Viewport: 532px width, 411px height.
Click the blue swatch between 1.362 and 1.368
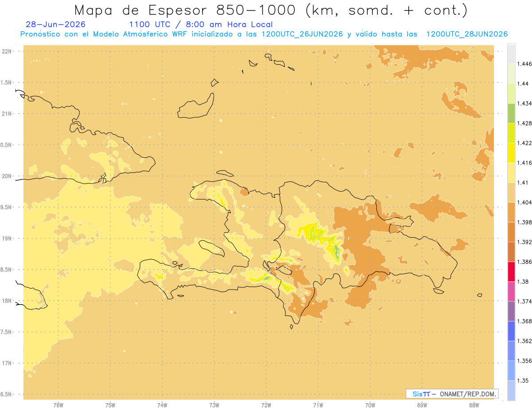tap(511, 331)
